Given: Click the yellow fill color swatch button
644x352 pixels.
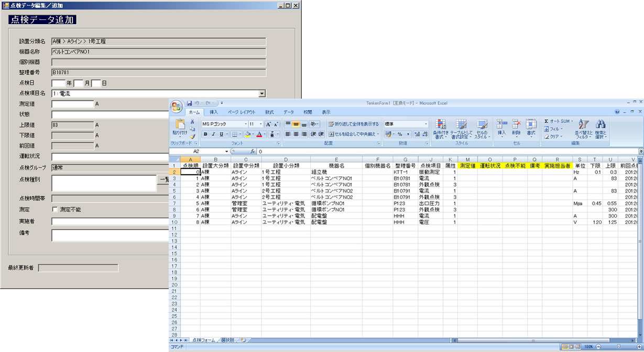Looking at the screenshot, I should [x=247, y=134].
